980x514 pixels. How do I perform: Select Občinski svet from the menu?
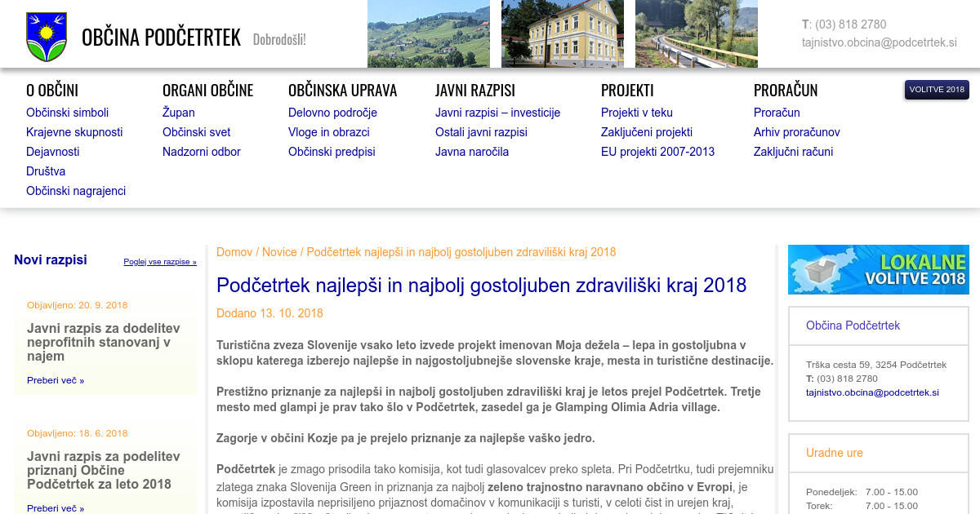click(196, 132)
